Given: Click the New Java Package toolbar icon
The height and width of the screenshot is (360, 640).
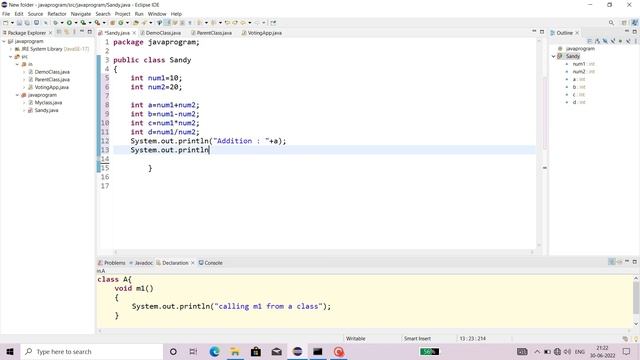Looking at the screenshot, I should [112, 23].
